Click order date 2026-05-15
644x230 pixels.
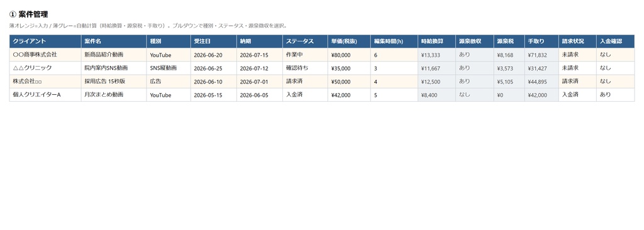[x=214, y=95]
